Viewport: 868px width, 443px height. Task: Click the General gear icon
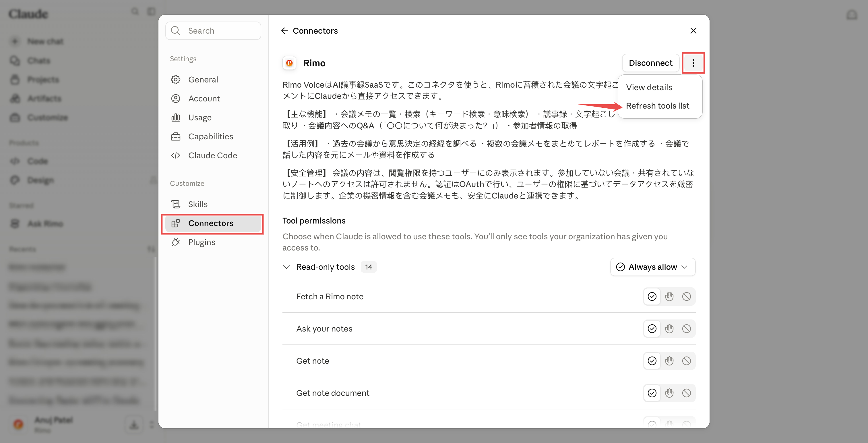click(176, 80)
